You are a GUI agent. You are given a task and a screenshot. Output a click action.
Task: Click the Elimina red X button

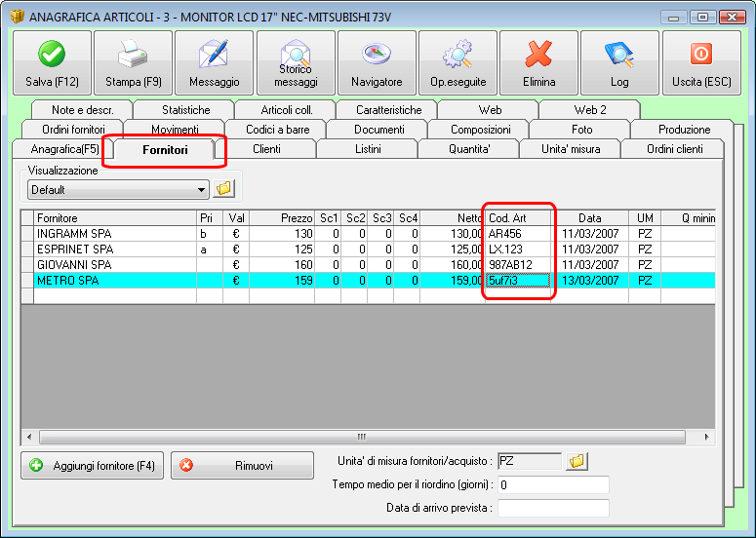(x=539, y=62)
